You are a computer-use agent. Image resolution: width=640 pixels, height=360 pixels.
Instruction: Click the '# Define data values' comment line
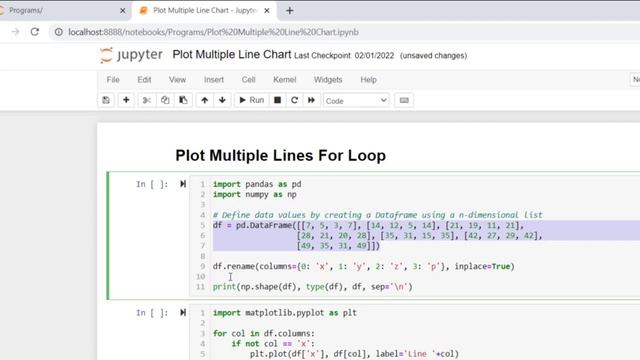tap(378, 215)
